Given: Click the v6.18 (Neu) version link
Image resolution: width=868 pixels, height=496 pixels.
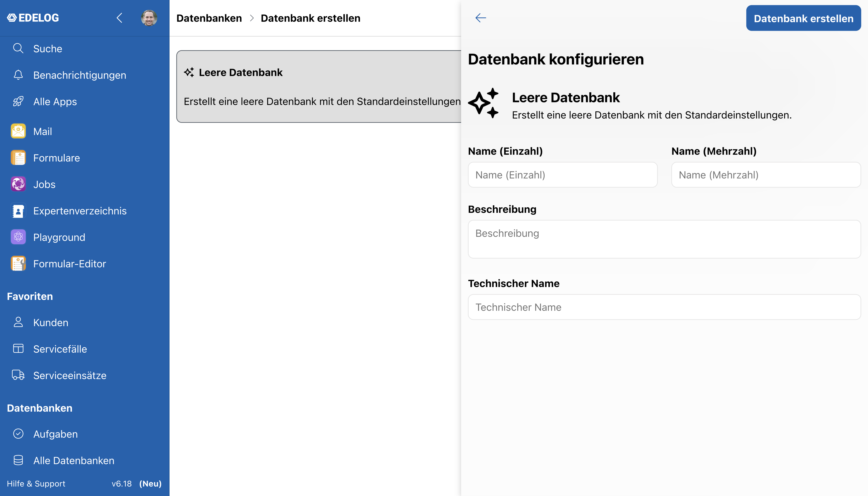Looking at the screenshot, I should (137, 483).
